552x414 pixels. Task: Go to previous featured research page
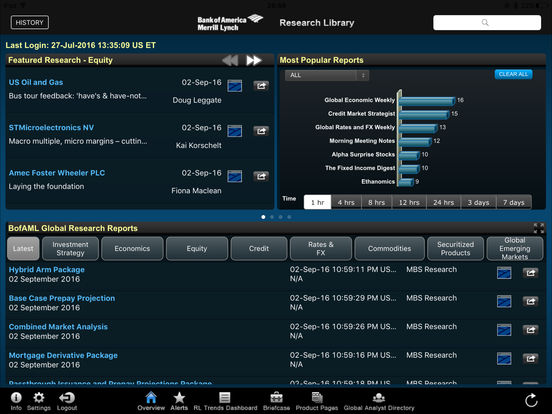pyautogui.click(x=231, y=60)
